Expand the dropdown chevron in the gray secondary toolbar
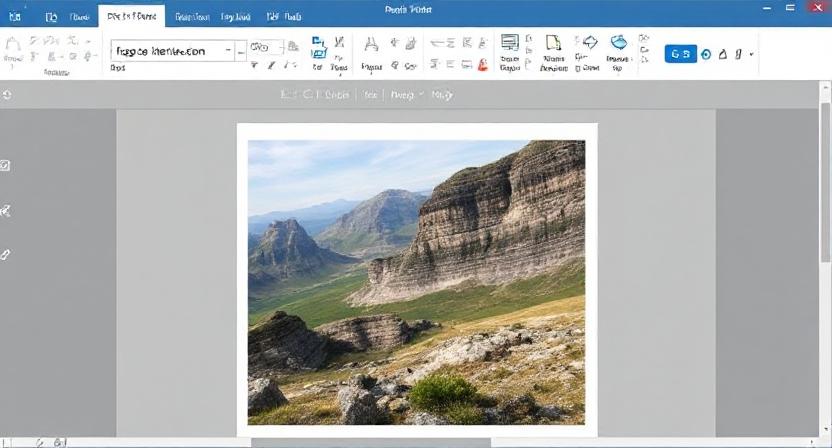This screenshot has height=448, width=832. tap(422, 94)
